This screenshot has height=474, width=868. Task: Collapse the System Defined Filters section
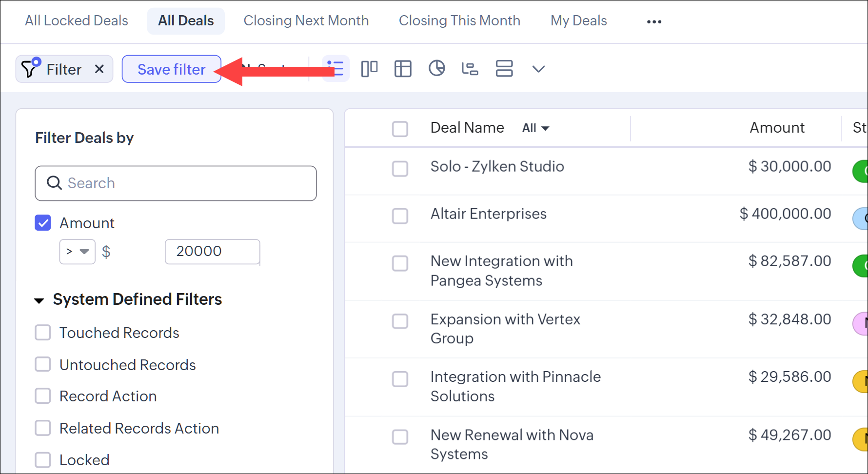click(39, 300)
